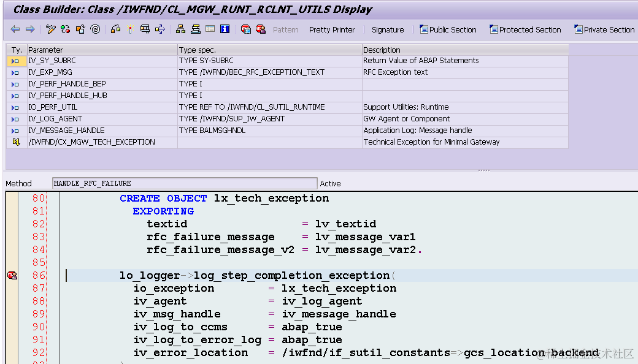638x364 pixels.
Task: Click description 'Return Value of ABAP Statements'
Action: point(421,61)
